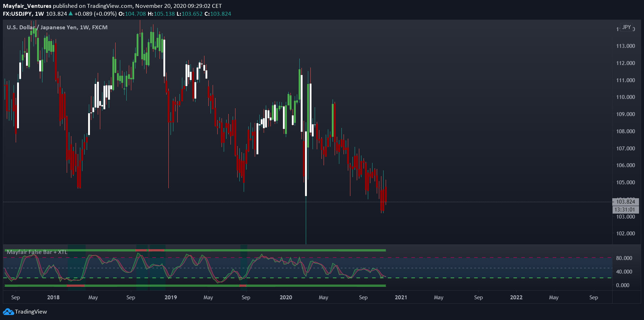The width and height of the screenshot is (644, 320).
Task: Click the green up-triangle change indicator
Action: [71, 14]
